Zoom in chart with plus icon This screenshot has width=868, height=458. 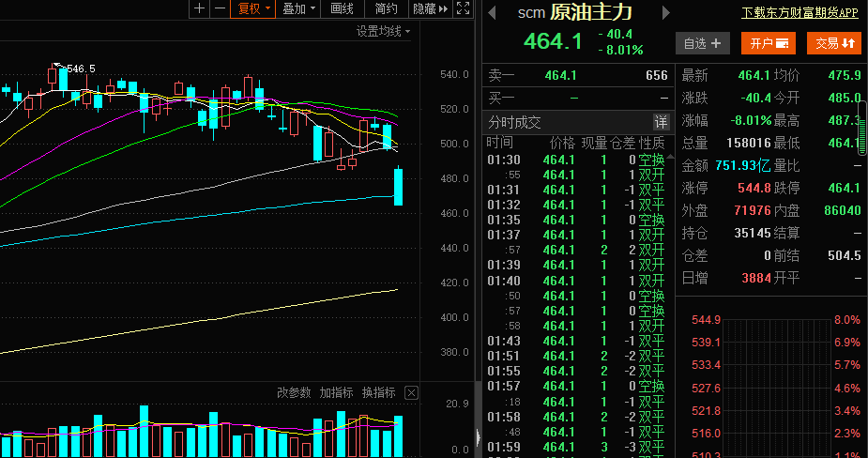200,8
